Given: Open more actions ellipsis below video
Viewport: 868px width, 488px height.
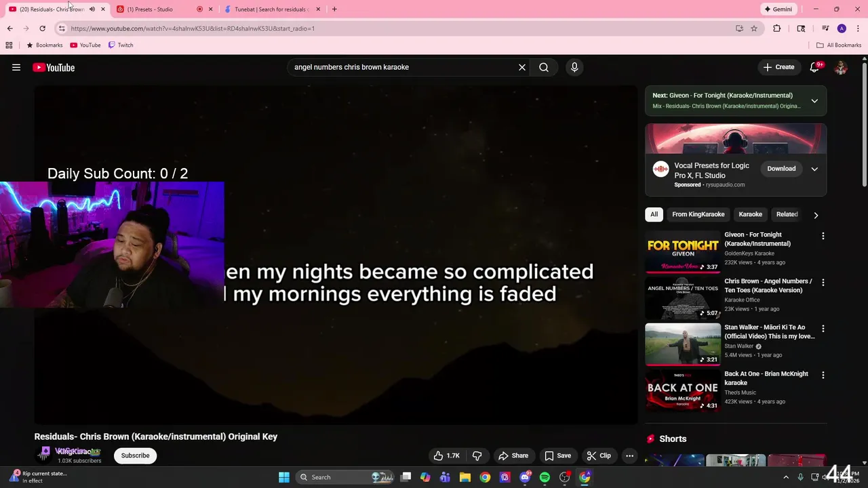Looking at the screenshot, I should click(x=629, y=455).
